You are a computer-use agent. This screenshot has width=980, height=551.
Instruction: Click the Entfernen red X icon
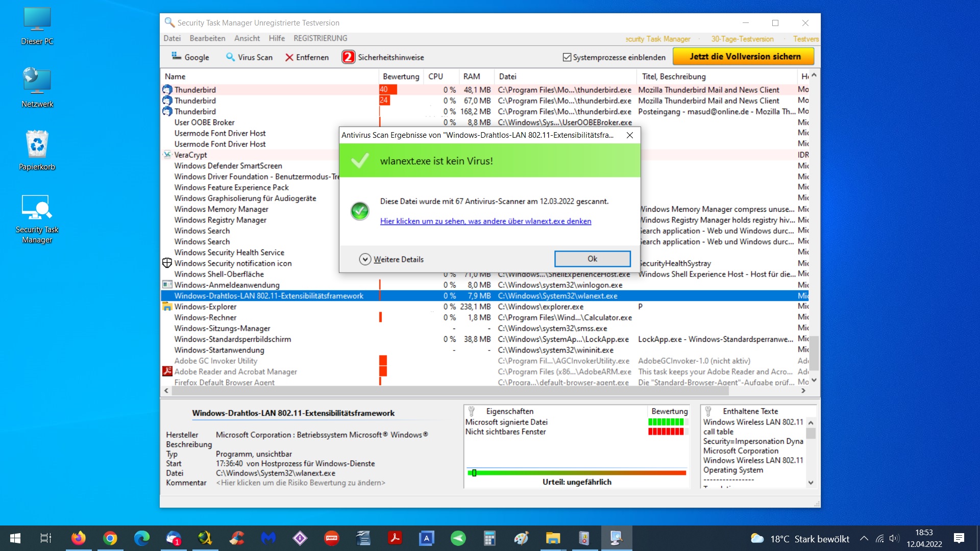(289, 57)
